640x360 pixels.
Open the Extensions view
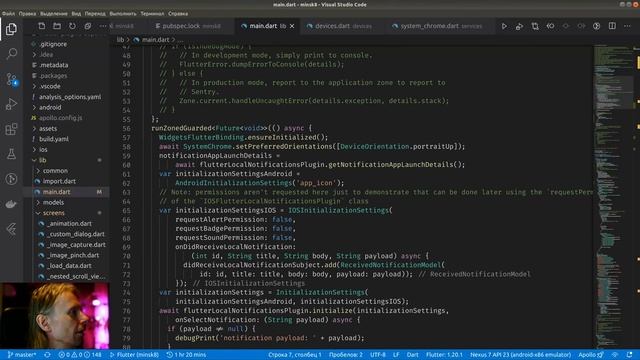click(x=11, y=129)
